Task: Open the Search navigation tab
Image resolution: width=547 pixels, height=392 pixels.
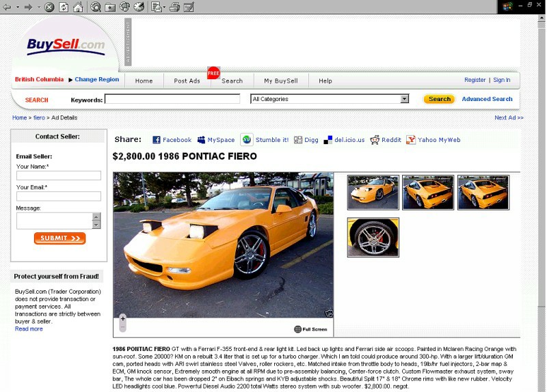Action: pos(232,81)
